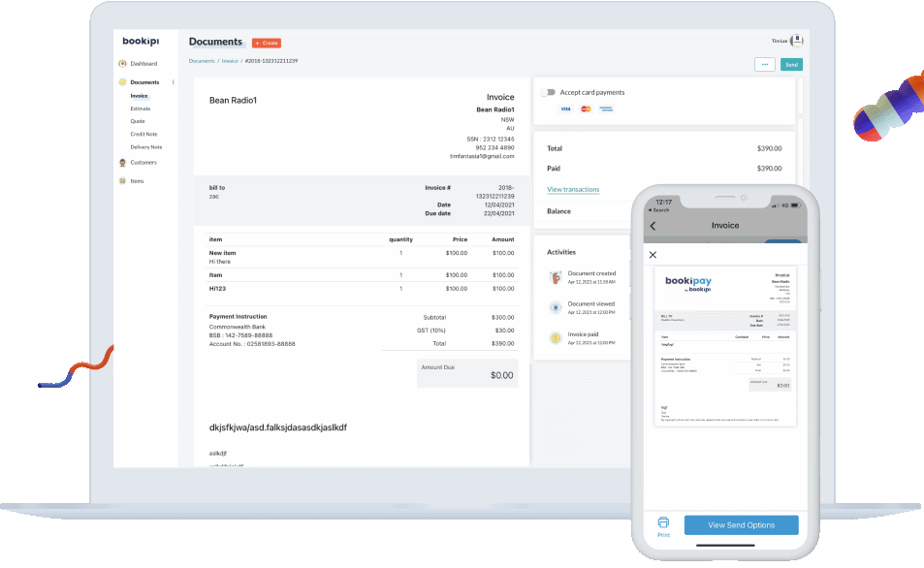Click the 'quantity' column header

[400, 239]
